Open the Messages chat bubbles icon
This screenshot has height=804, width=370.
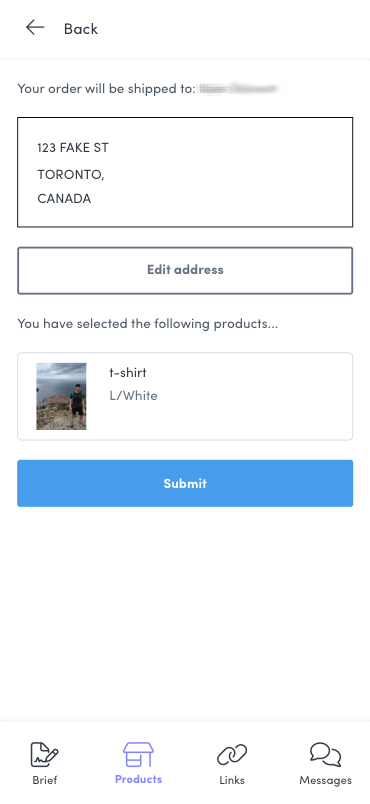[x=325, y=755]
